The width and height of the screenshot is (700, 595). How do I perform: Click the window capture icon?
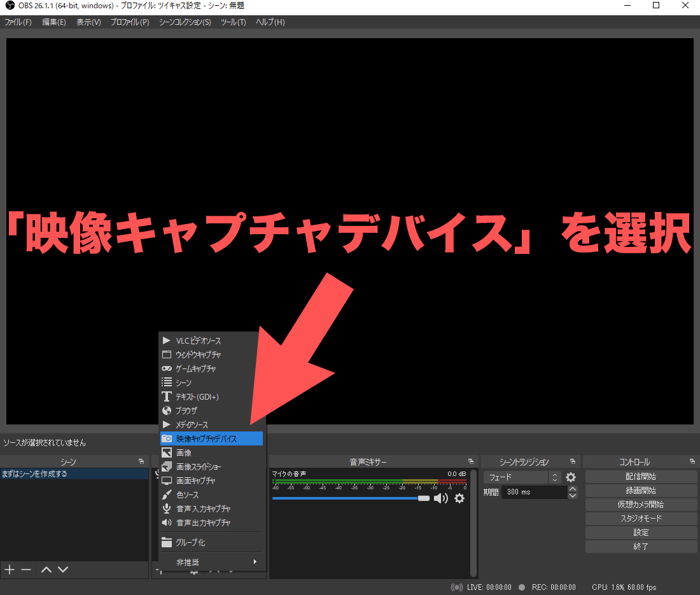pos(167,355)
